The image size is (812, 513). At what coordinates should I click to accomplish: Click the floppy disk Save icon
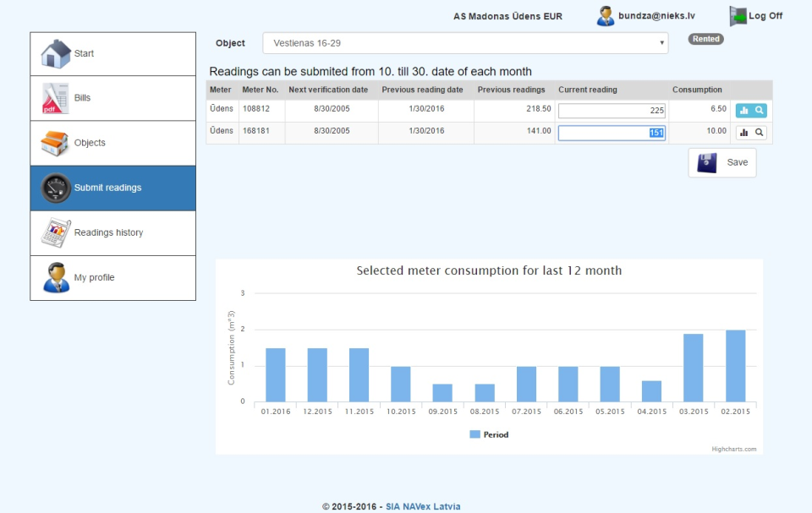[707, 162]
